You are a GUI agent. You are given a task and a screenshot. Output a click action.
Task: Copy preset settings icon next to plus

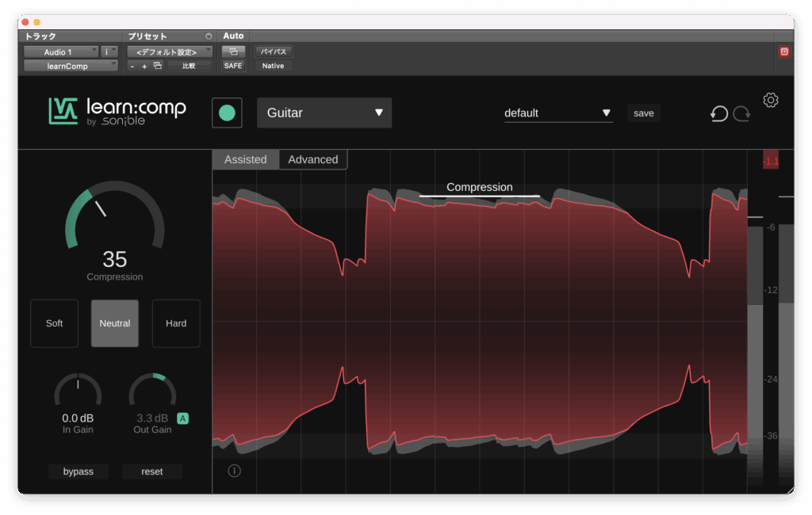point(158,66)
